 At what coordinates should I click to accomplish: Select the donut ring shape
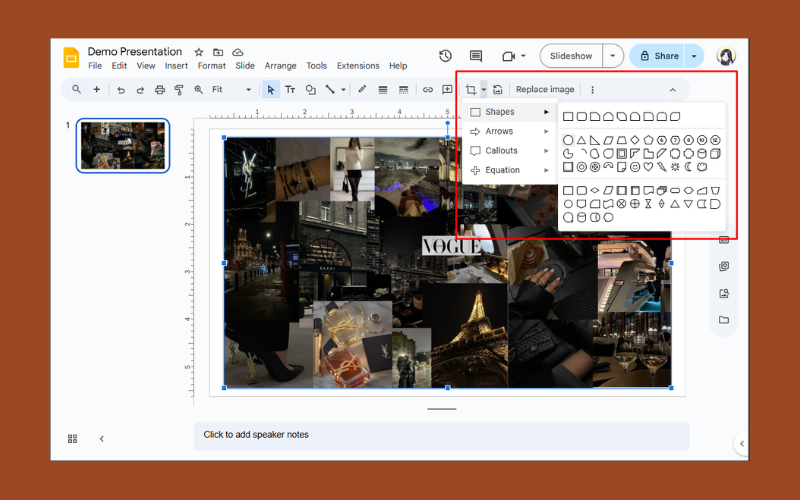click(x=581, y=167)
